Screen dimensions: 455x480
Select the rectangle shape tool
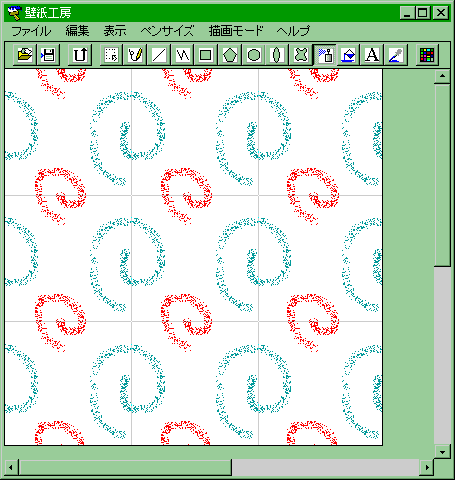[206, 55]
